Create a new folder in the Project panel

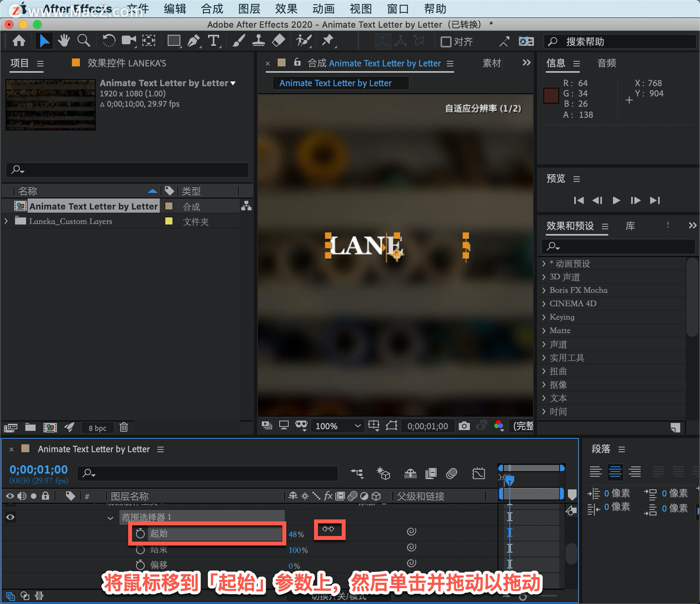30,427
